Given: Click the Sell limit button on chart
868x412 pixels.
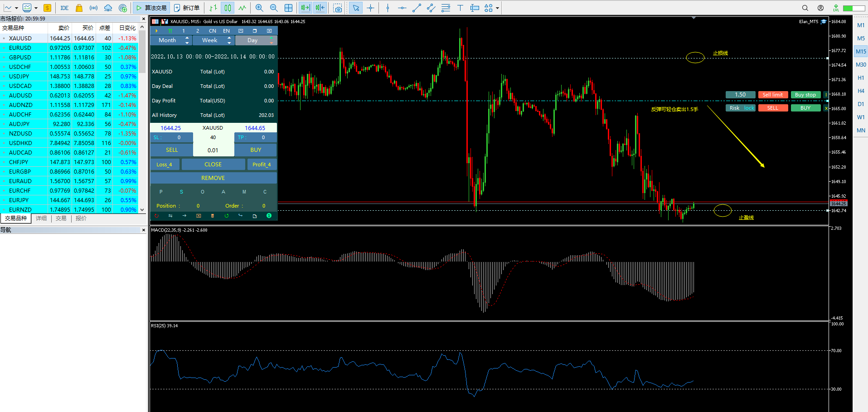Looking at the screenshot, I should click(773, 95).
